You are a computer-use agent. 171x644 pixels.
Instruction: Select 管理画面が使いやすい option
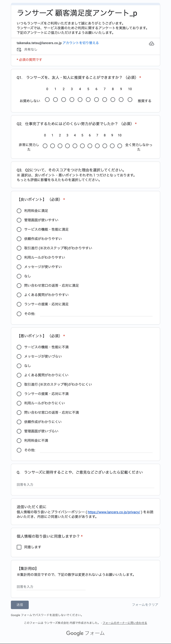[x=19, y=220]
